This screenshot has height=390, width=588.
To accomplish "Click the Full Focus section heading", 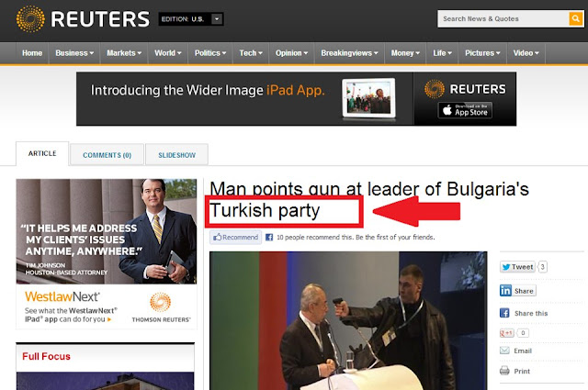I will pos(46,356).
